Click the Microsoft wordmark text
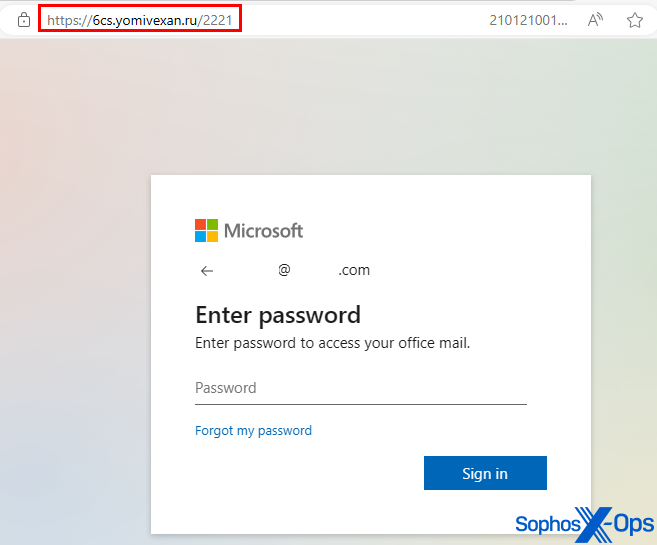 pos(263,231)
